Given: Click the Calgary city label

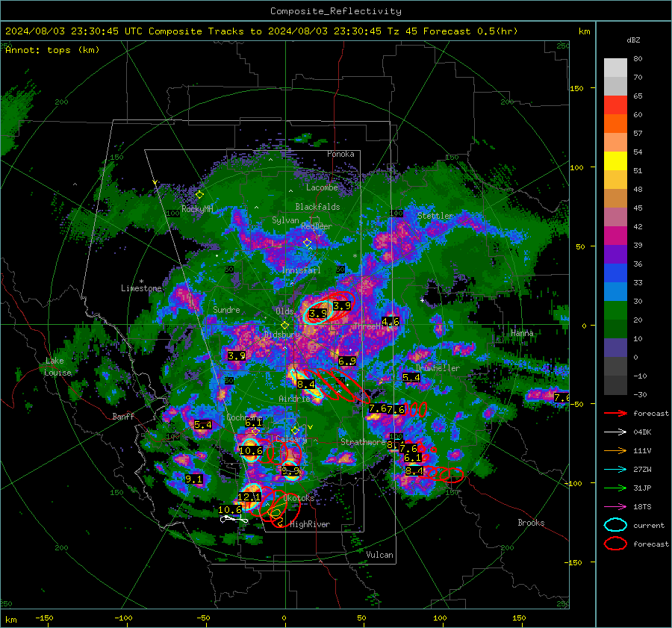Looking at the screenshot, I should pyautogui.click(x=291, y=439).
